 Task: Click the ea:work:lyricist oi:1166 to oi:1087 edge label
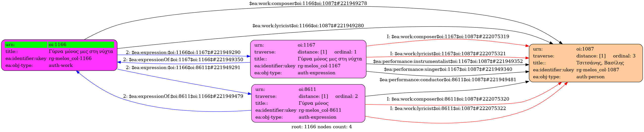[308, 26]
